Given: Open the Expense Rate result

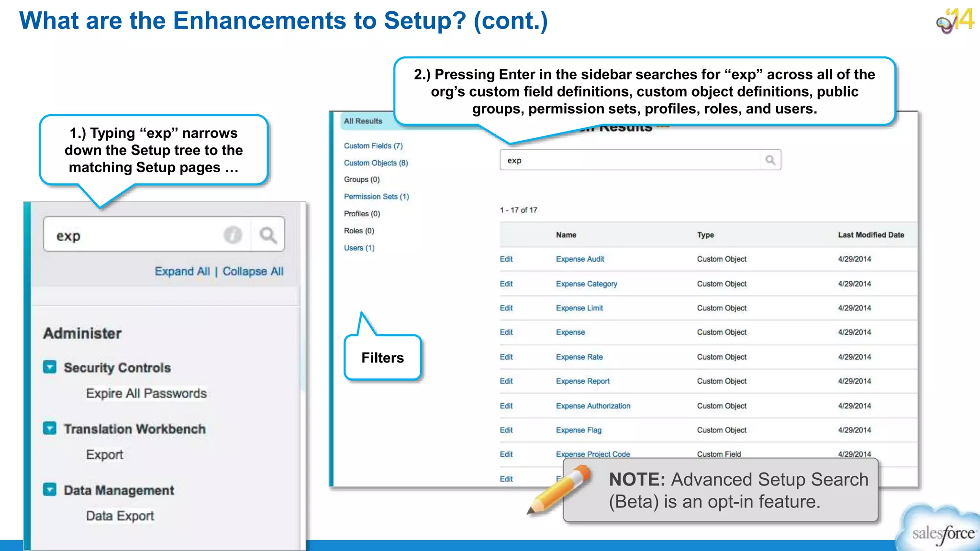Looking at the screenshot, I should coord(579,357).
